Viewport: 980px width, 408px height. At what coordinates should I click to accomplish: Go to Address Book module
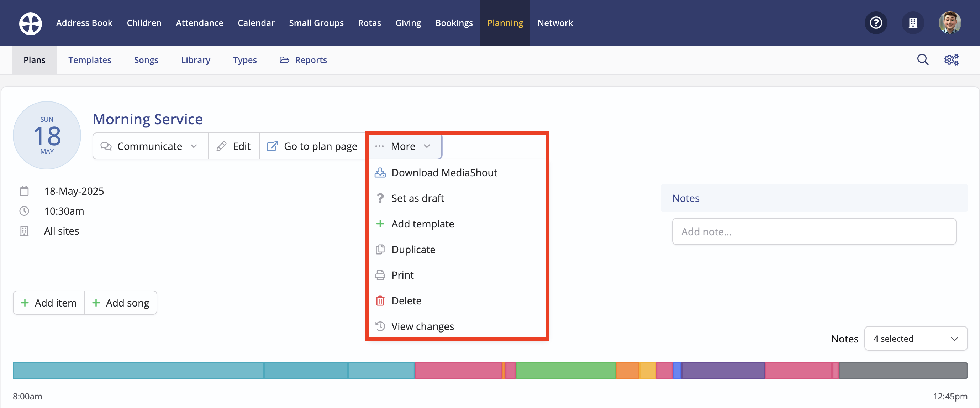(84, 23)
